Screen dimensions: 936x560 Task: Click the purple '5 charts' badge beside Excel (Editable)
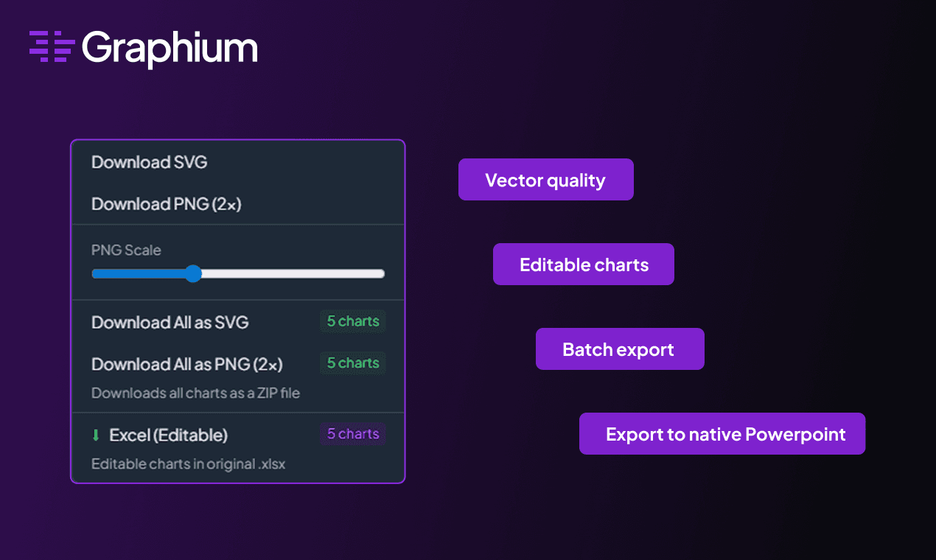[x=352, y=434]
